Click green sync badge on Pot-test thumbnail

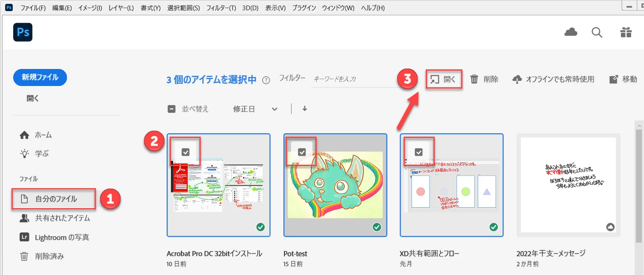(377, 227)
